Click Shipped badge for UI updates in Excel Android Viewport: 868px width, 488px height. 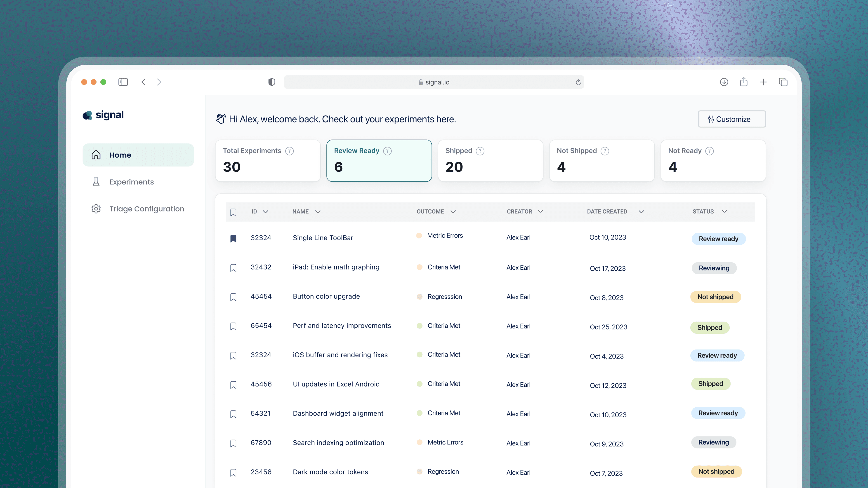click(x=711, y=384)
